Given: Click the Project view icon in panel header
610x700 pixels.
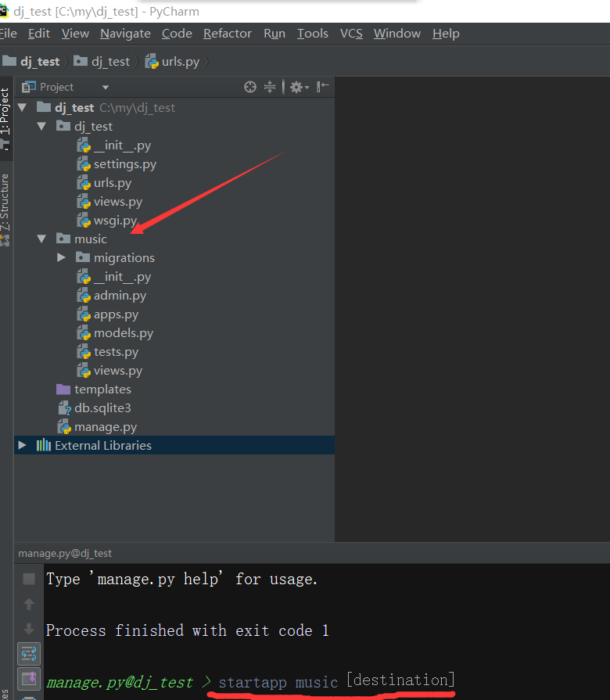Looking at the screenshot, I should pos(29,87).
